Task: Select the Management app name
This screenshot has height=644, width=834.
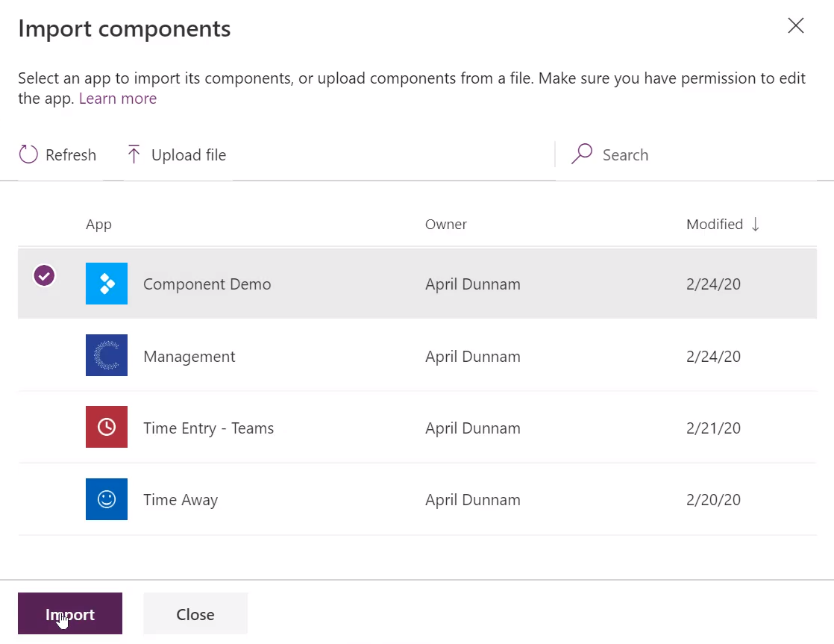Action: 189,356
